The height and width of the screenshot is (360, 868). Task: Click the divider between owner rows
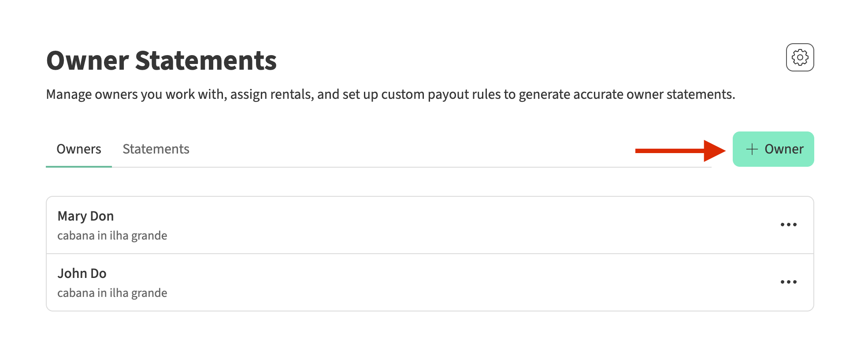[430, 254]
